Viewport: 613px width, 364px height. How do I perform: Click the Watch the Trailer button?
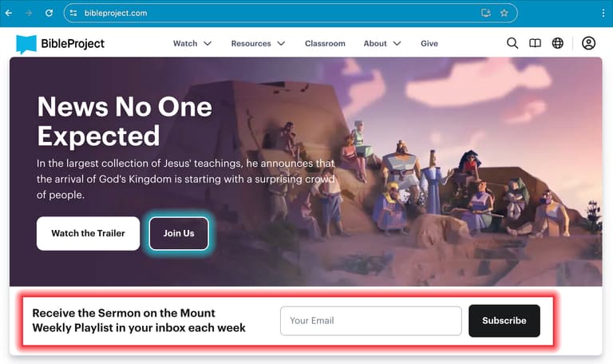pyautogui.click(x=88, y=233)
